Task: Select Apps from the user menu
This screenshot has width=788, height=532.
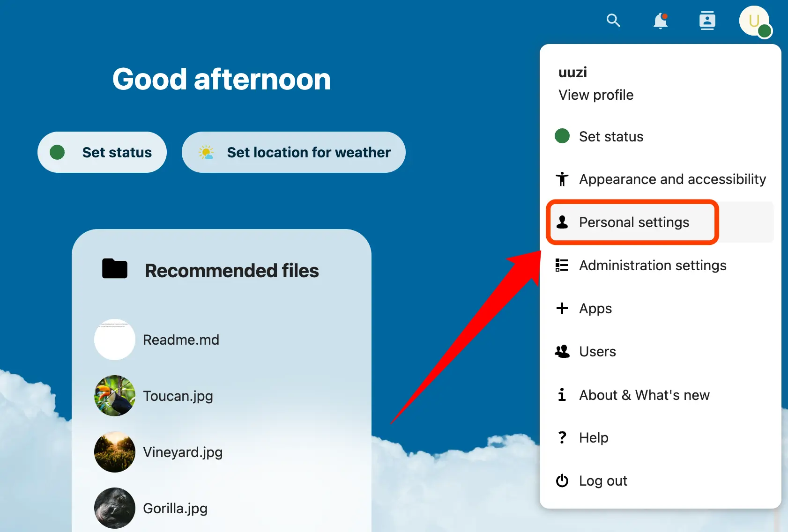Action: [595, 309]
